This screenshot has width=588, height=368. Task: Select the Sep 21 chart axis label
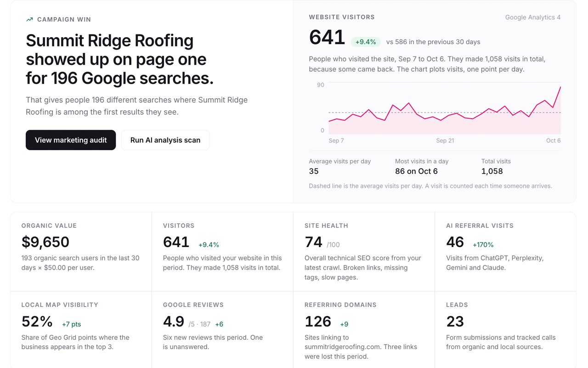click(x=445, y=141)
